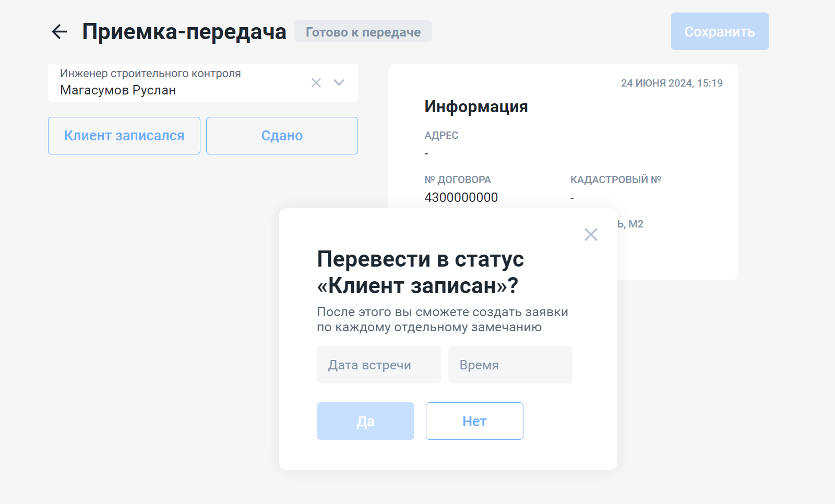This screenshot has height=504, width=835.
Task: Expand the engineer dropdown chevron
Action: 339,82
